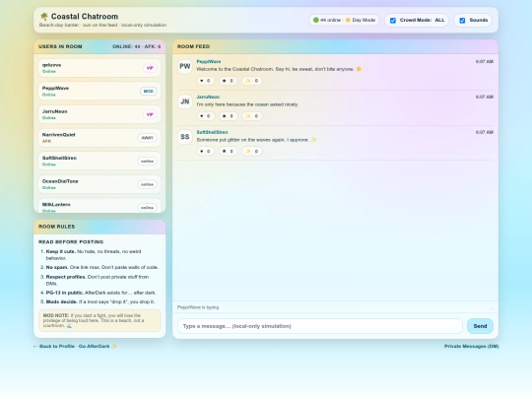Click the JN avatar in the feed
Viewport: 532px width, 399px height.
[x=185, y=101]
